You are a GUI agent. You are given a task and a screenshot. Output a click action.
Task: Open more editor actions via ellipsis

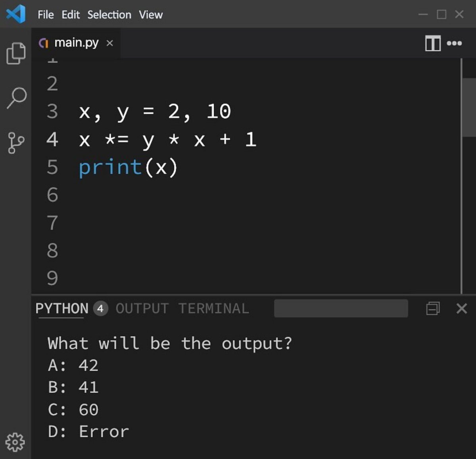pyautogui.click(x=455, y=44)
